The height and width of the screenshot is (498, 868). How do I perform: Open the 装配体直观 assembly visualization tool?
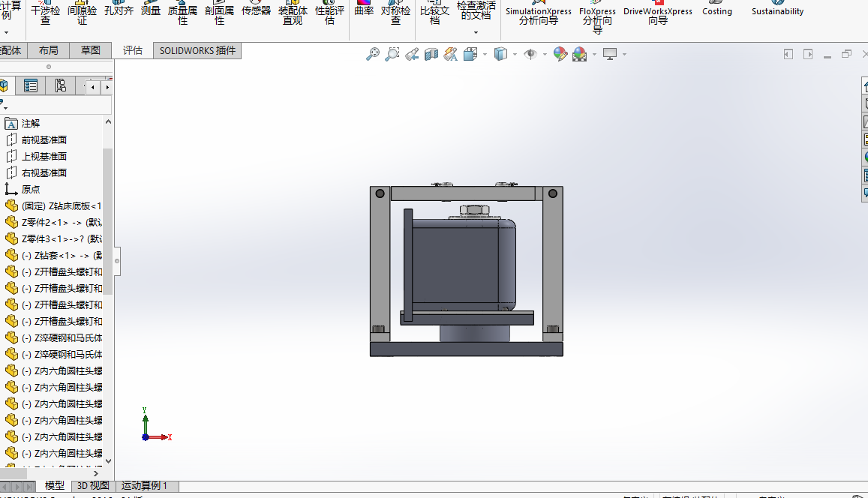(293, 13)
